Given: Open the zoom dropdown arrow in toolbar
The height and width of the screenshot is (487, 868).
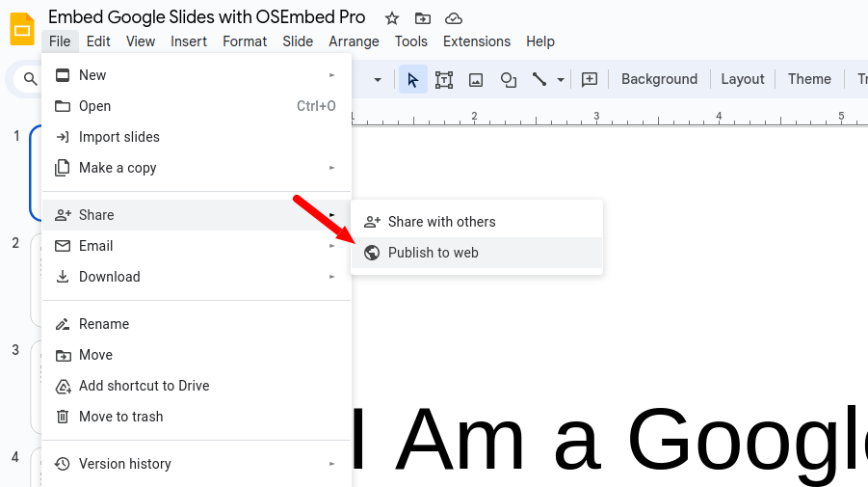Looking at the screenshot, I should click(378, 80).
